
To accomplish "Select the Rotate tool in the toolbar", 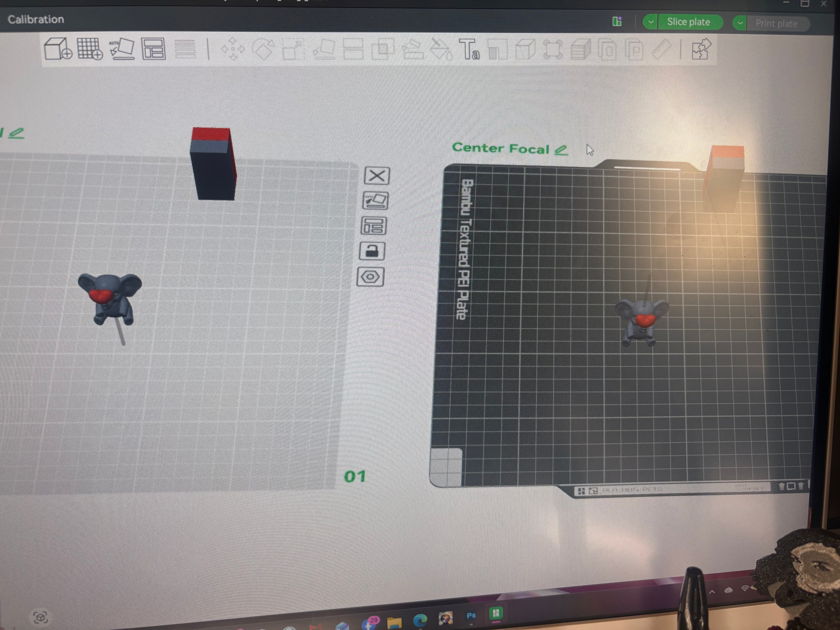I will (263, 49).
